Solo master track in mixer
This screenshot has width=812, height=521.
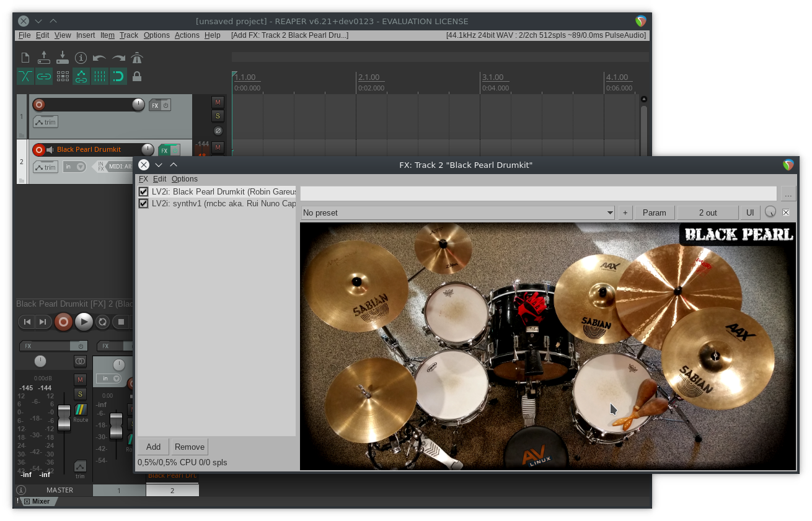click(x=80, y=394)
